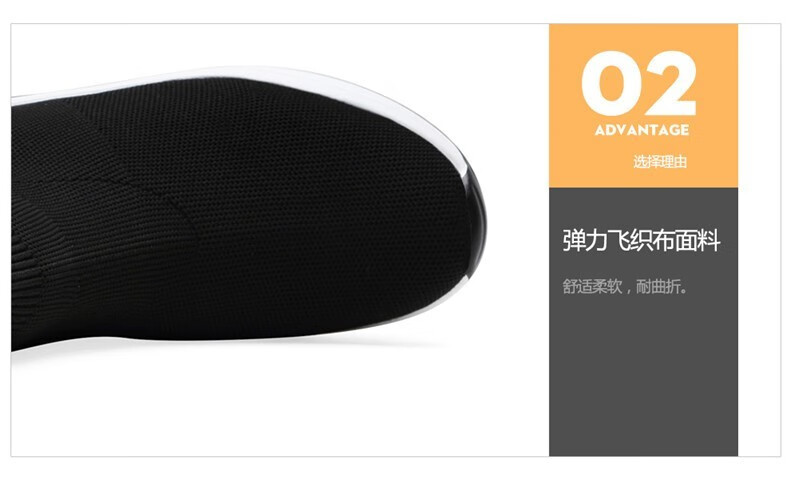This screenshot has height=477, width=790.
Task: Click the word "耐曲折" in the description
Action: click(x=659, y=287)
